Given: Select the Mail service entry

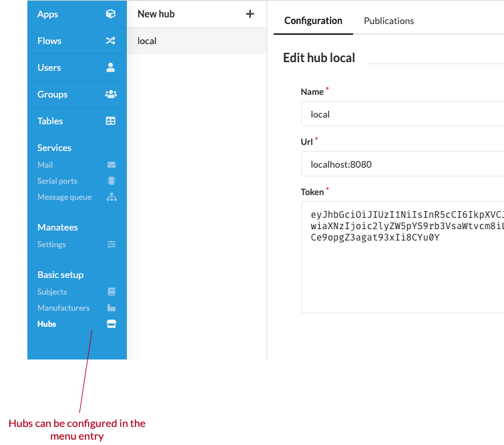Looking at the screenshot, I should coord(77,165).
